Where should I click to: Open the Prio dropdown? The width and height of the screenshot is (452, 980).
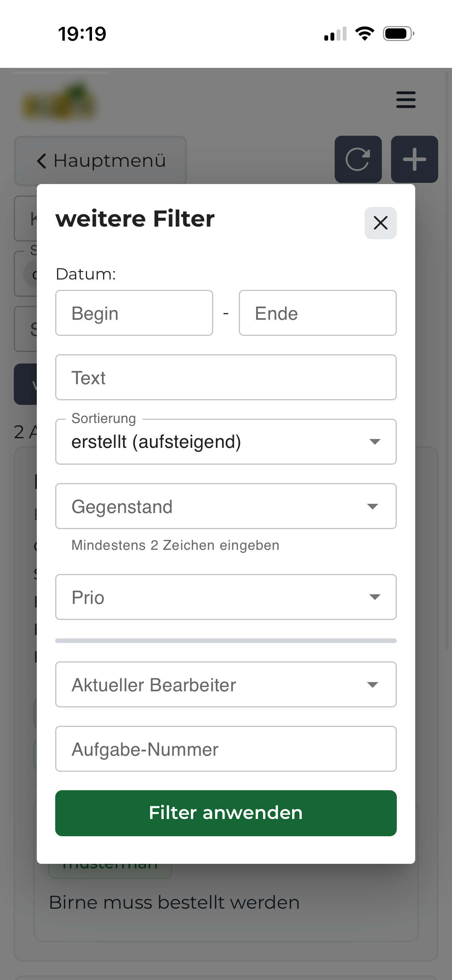click(x=226, y=597)
